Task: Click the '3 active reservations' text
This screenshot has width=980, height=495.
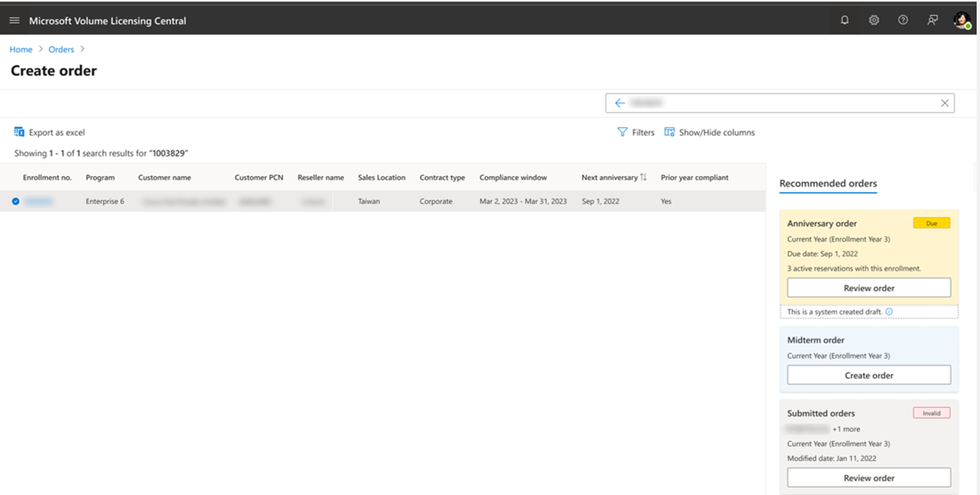Action: (x=854, y=268)
